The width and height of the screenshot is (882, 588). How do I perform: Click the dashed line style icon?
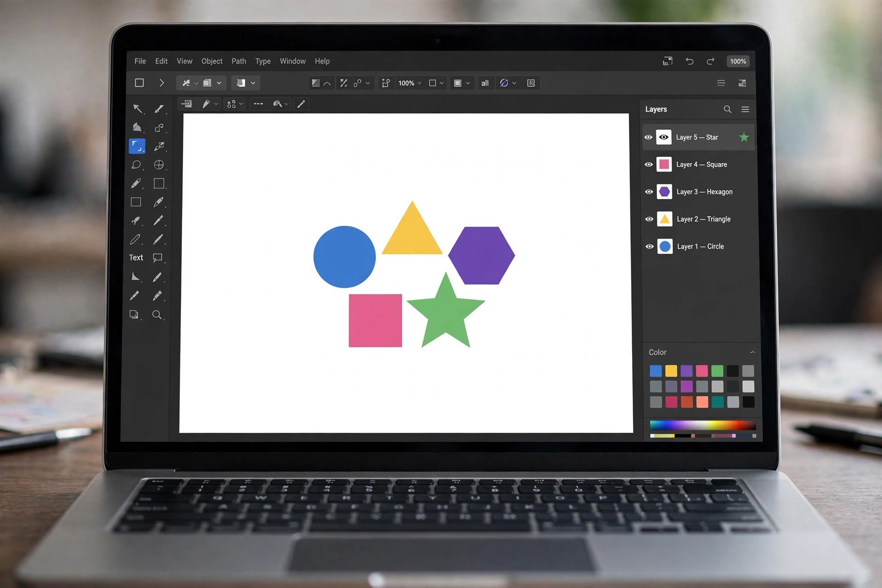[259, 104]
